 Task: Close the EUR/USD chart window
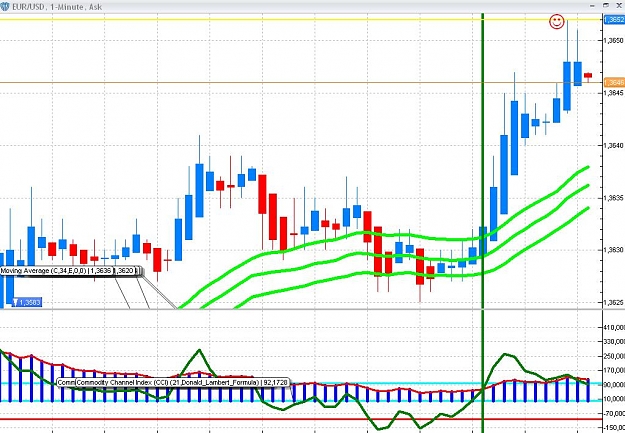619,6
